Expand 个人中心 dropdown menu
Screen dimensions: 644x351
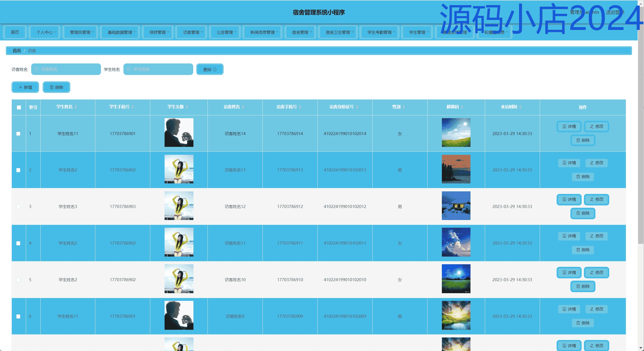(44, 32)
